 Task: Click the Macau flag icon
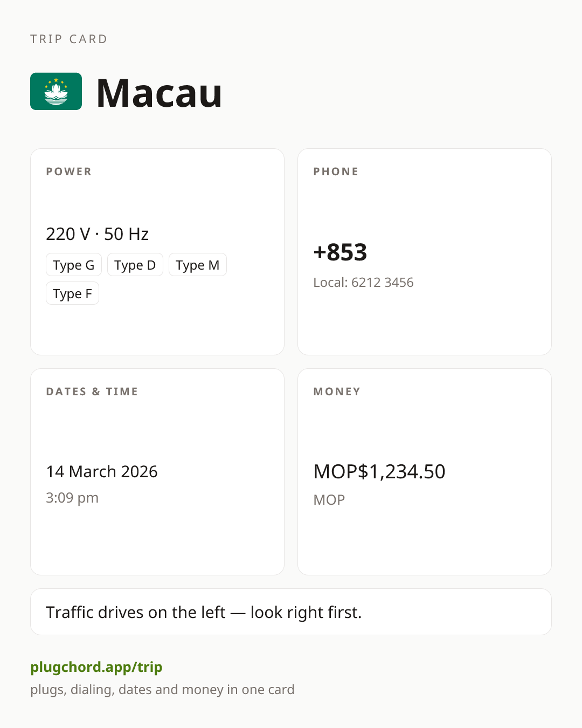point(56,92)
